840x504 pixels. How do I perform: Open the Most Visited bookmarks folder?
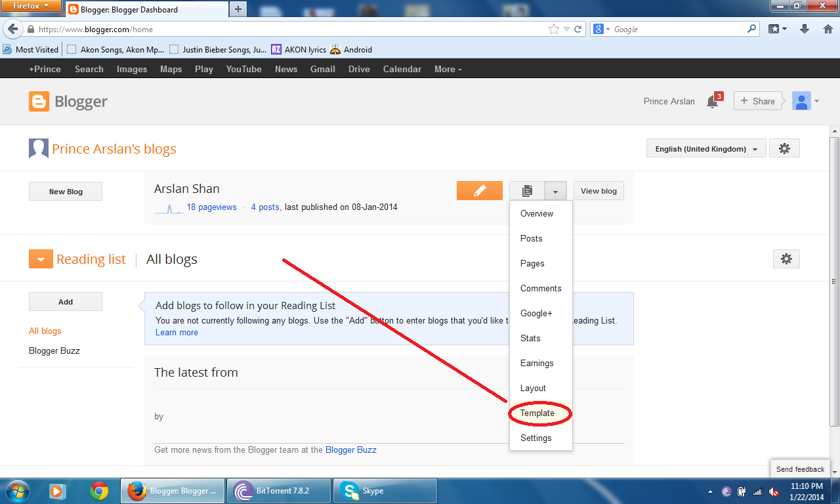[31, 50]
